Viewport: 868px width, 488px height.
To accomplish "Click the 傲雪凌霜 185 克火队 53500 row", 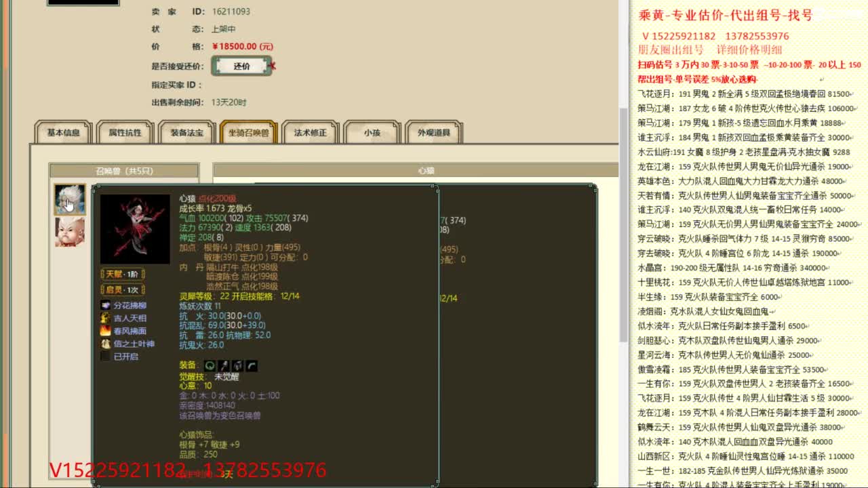I will [733, 370].
